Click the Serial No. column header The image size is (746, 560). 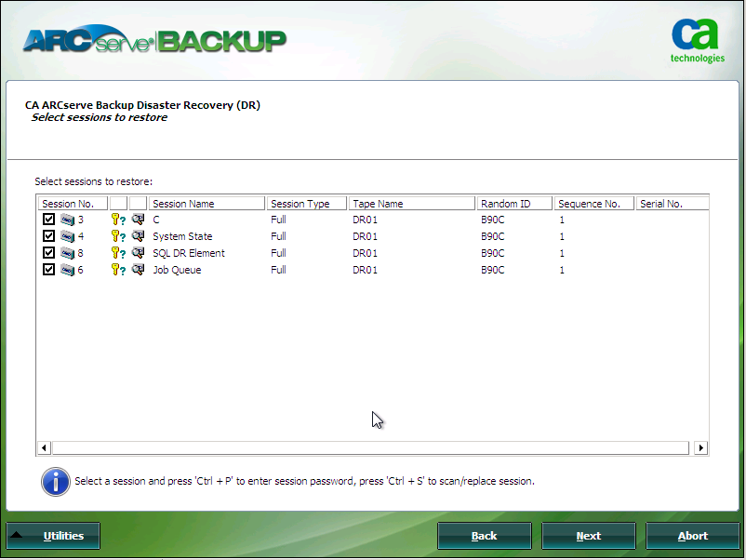click(673, 204)
